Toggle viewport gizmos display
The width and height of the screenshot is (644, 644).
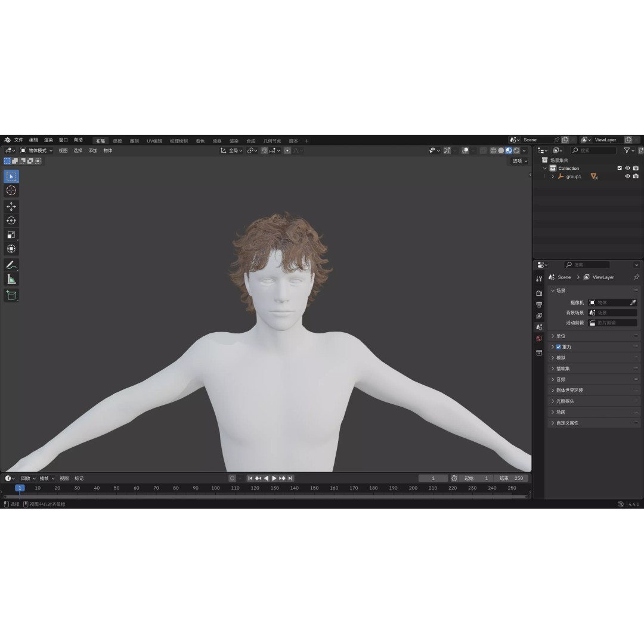[x=447, y=151]
